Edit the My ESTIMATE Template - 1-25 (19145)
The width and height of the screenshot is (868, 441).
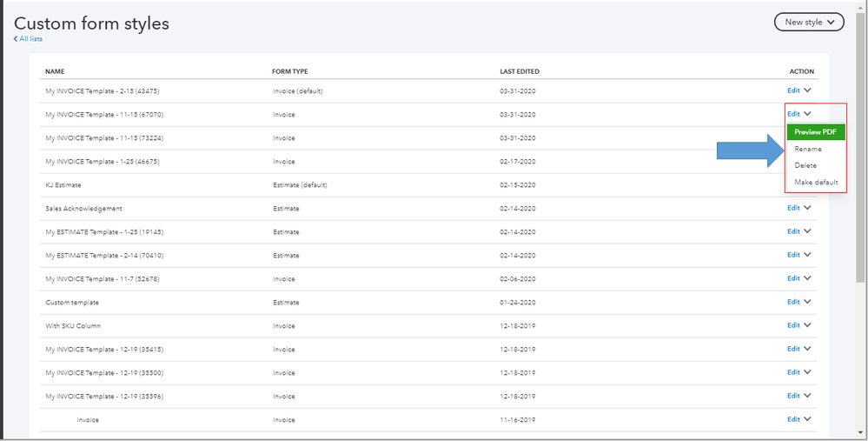793,231
